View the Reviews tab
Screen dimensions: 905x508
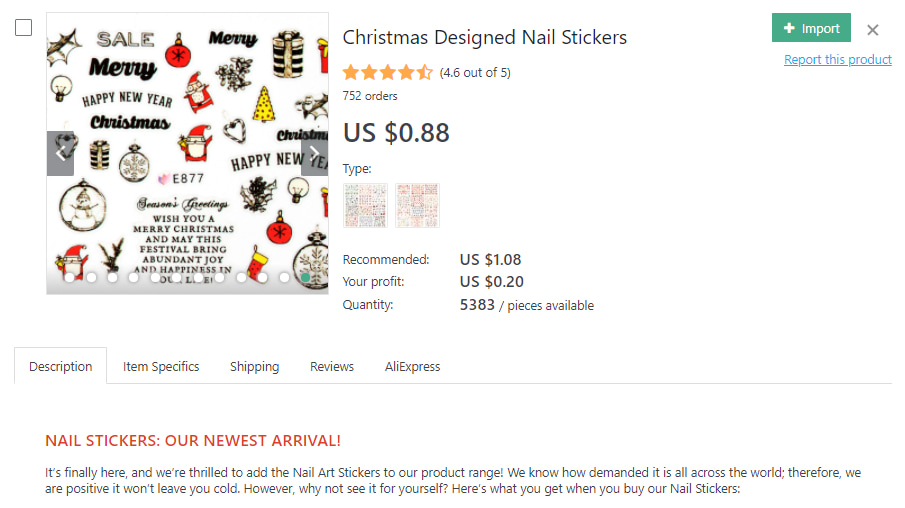pos(332,366)
